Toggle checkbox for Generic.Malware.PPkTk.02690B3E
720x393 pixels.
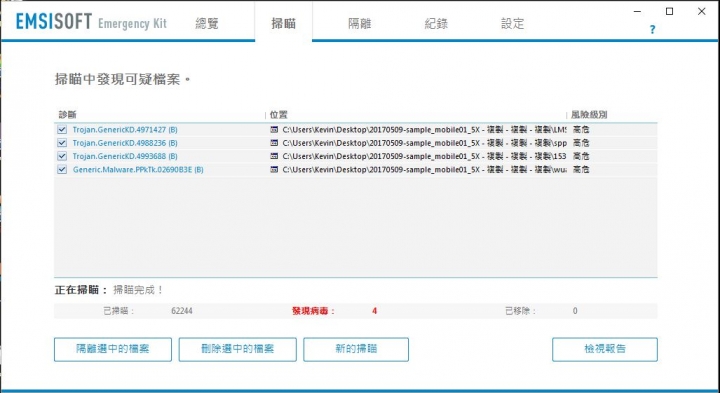tap(62, 169)
